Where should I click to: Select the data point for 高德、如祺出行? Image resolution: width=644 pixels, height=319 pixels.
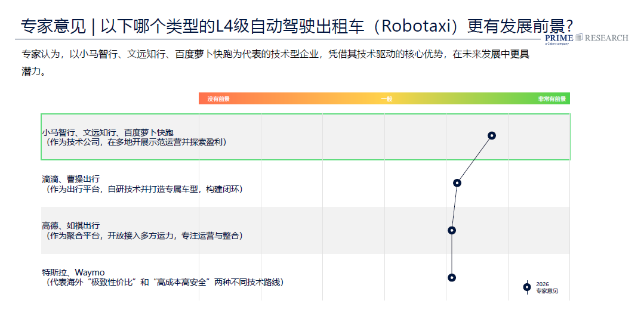(452, 230)
